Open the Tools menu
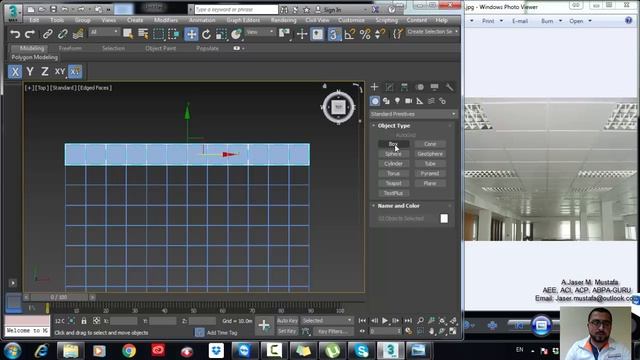640x360 pixels. [x=57, y=20]
